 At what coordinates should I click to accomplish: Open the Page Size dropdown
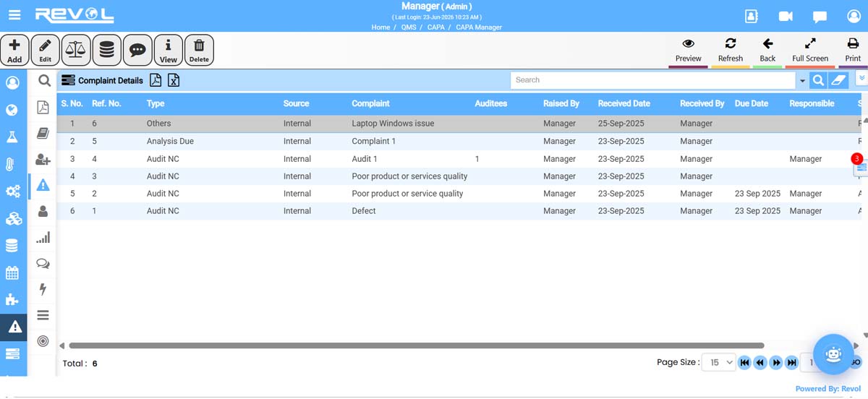[x=719, y=362]
